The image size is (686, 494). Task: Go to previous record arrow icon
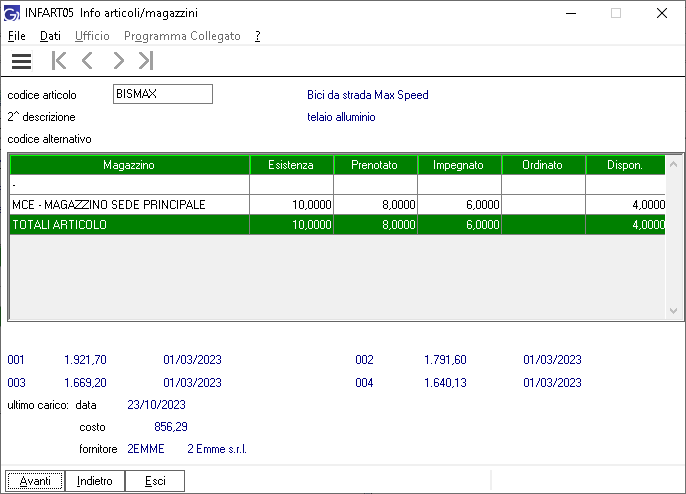(88, 60)
